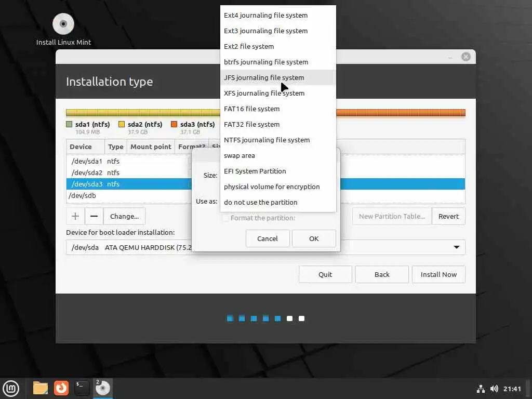The image size is (532, 399).
Task: Choose FAT16 file system
Action: (x=278, y=109)
